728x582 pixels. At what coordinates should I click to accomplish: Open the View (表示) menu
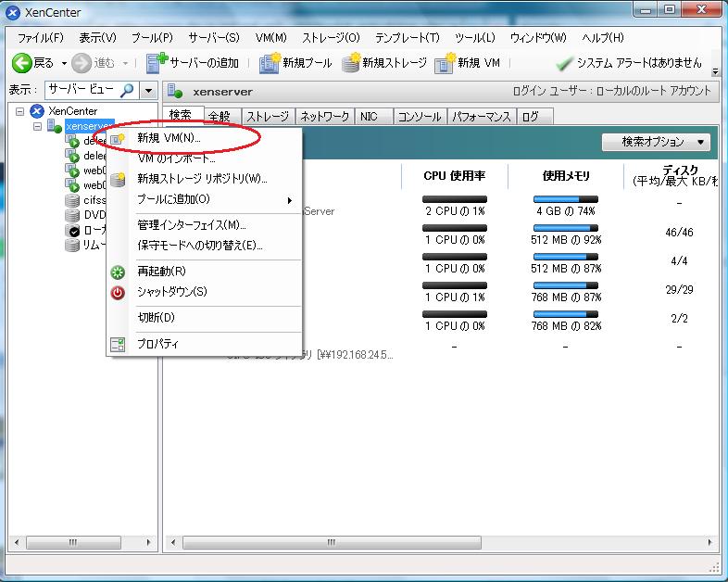pos(97,38)
